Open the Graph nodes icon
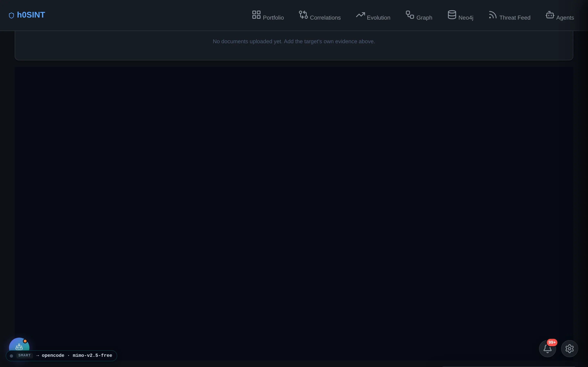588x367 pixels. [x=410, y=14]
